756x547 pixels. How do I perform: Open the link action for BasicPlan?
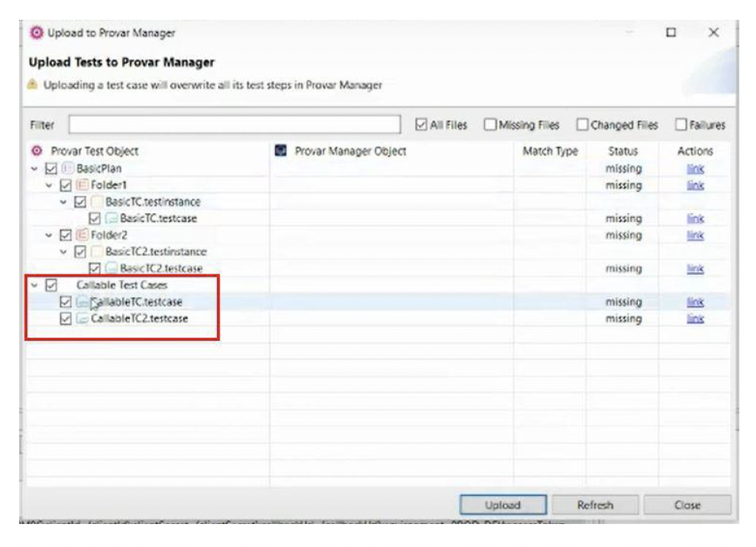tap(695, 169)
